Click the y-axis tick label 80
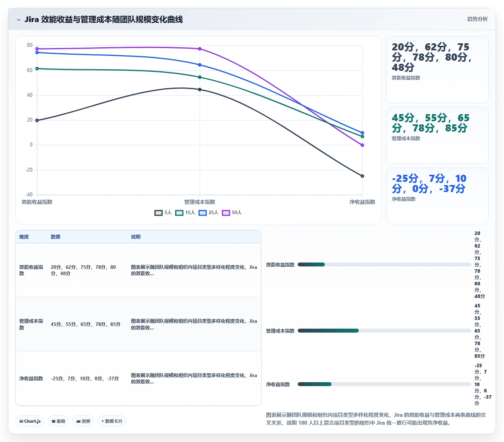Screen dimensions: 504x442 (30, 45)
